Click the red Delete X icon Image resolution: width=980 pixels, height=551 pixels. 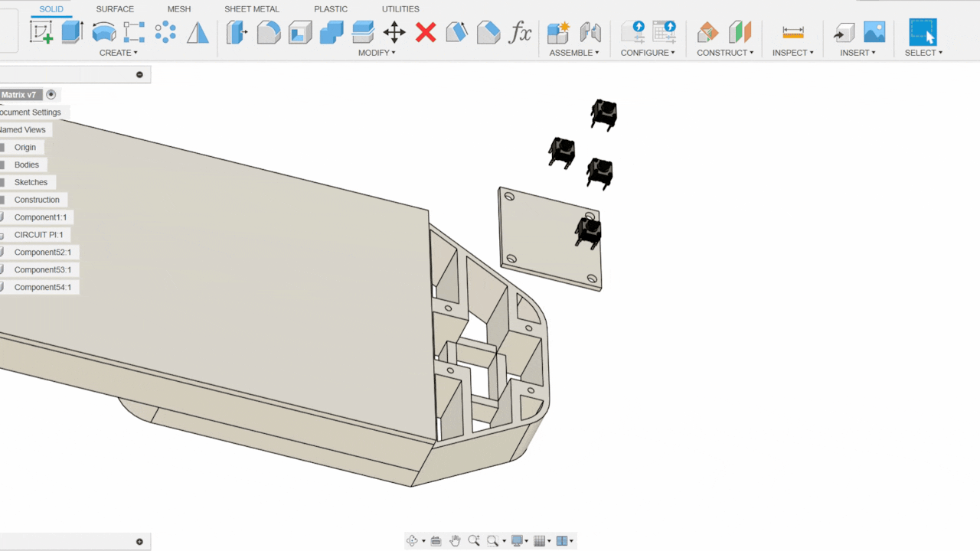click(426, 32)
